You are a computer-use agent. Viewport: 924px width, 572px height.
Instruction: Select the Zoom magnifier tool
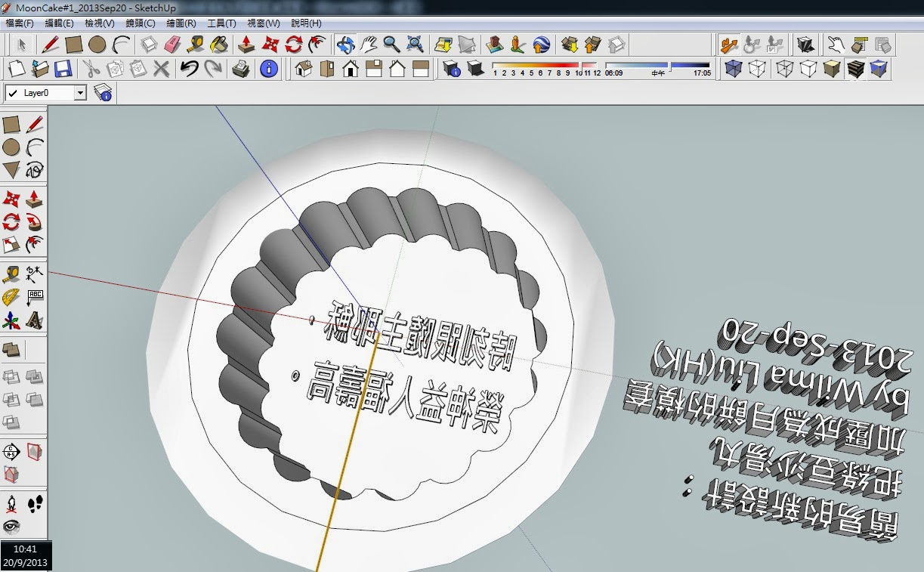[x=391, y=44]
